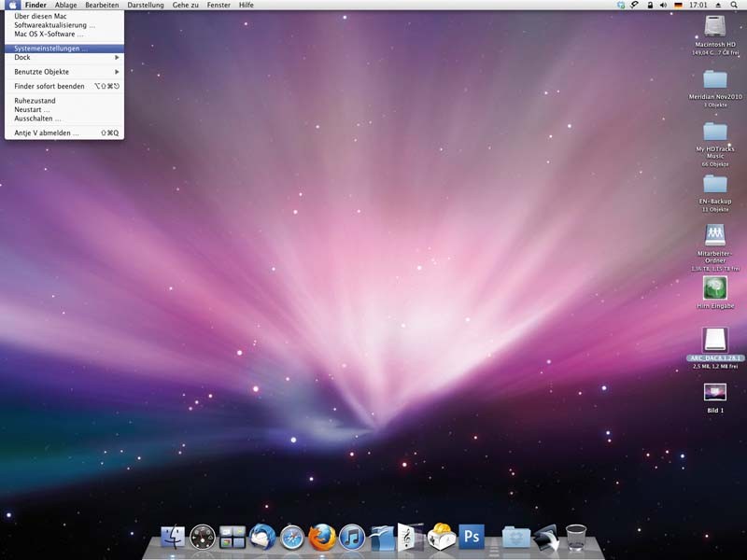
Task: Expand the Dock submenu in Apple menu
Action: tap(64, 58)
